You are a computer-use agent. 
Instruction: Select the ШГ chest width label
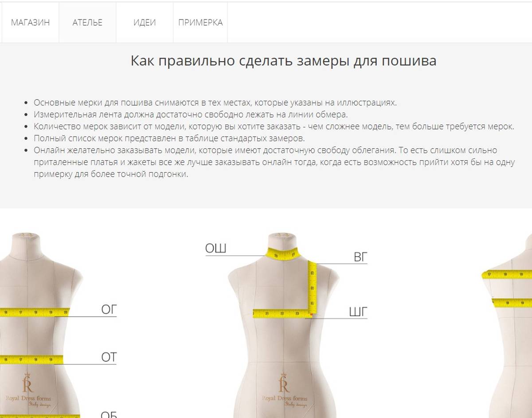point(358,312)
